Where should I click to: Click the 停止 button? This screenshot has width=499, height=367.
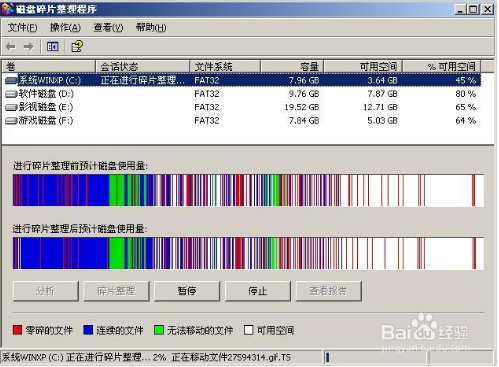pos(258,291)
